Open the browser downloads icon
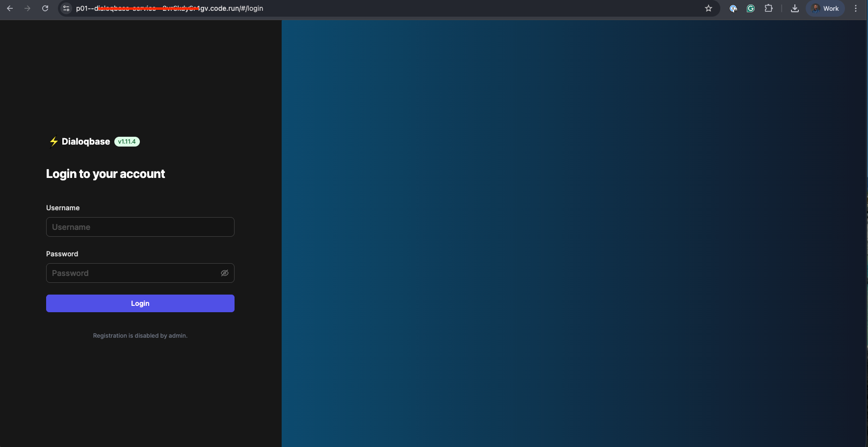Viewport: 868px width, 447px height. point(795,8)
